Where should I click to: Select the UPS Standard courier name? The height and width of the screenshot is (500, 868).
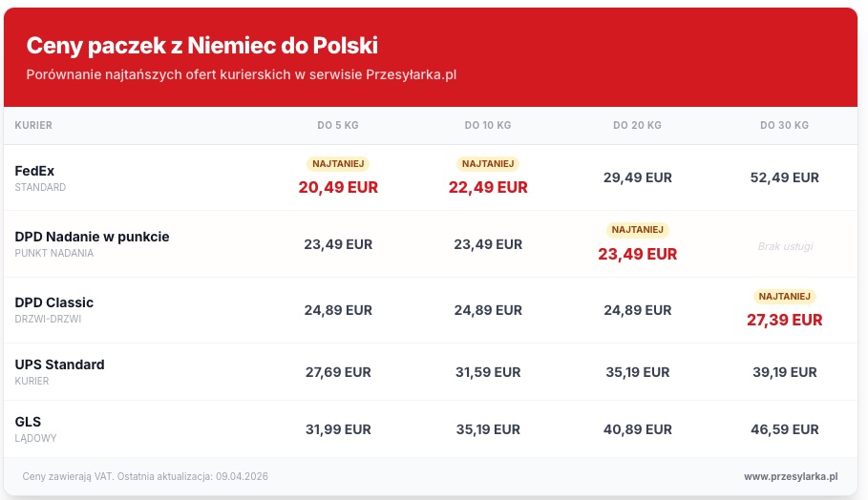click(59, 365)
